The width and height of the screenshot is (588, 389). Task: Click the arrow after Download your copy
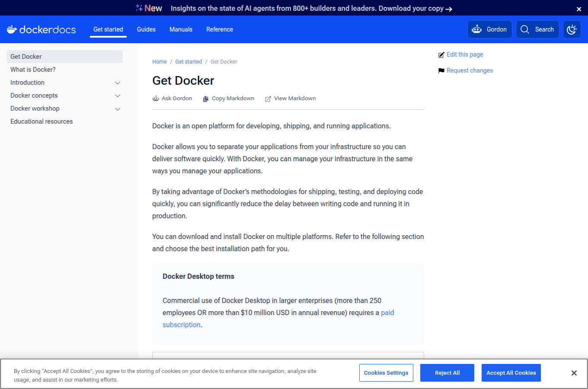coord(449,9)
